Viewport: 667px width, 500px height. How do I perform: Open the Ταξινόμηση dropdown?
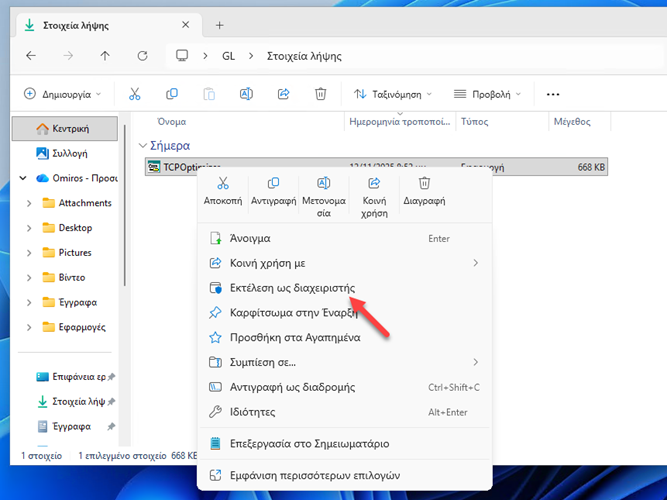pyautogui.click(x=392, y=94)
